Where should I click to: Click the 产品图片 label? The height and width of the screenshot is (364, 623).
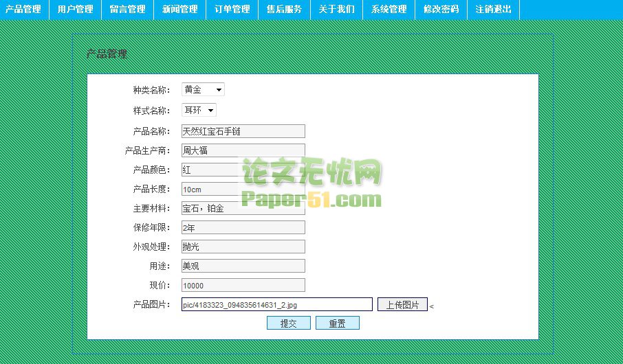pyautogui.click(x=151, y=304)
